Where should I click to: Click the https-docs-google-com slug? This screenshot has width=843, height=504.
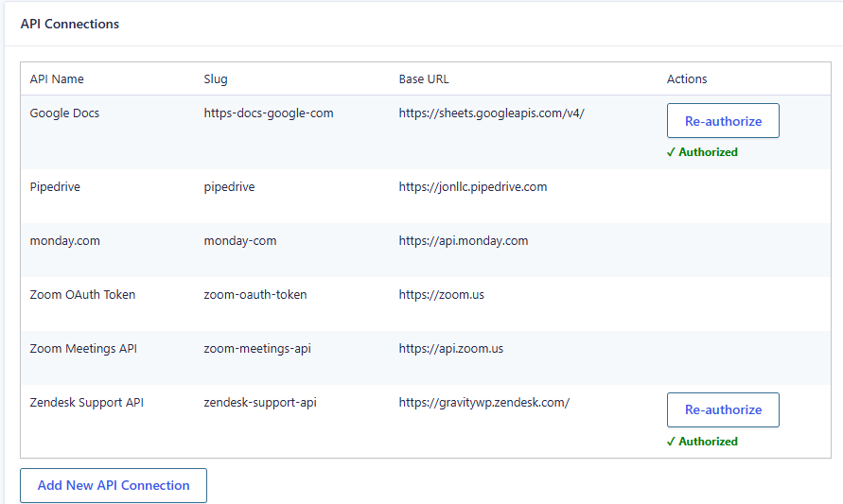pos(269,113)
